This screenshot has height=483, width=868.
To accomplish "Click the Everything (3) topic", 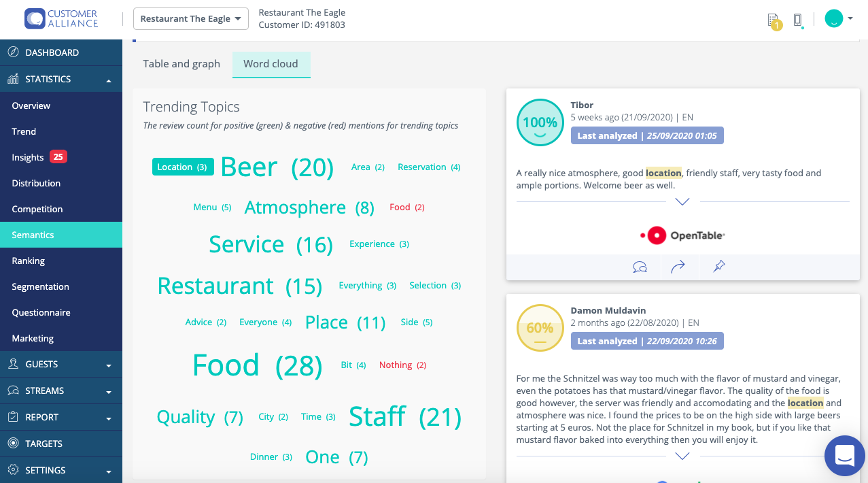I will [368, 285].
